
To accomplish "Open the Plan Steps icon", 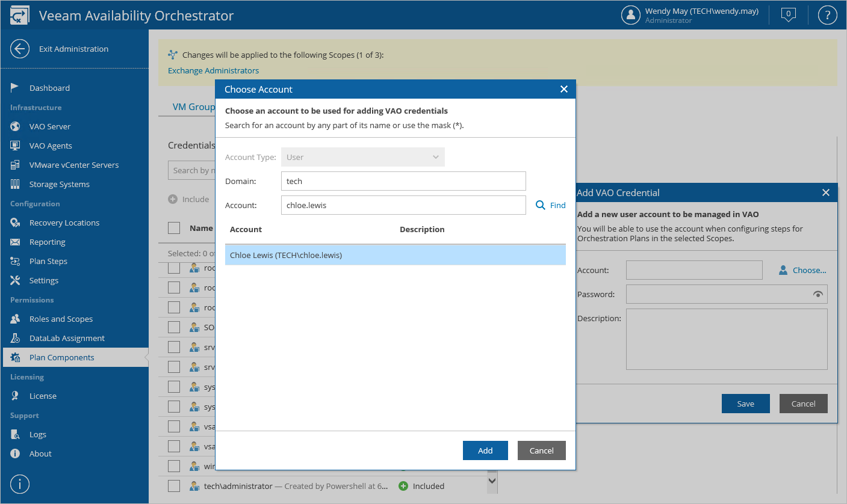I will (15, 261).
